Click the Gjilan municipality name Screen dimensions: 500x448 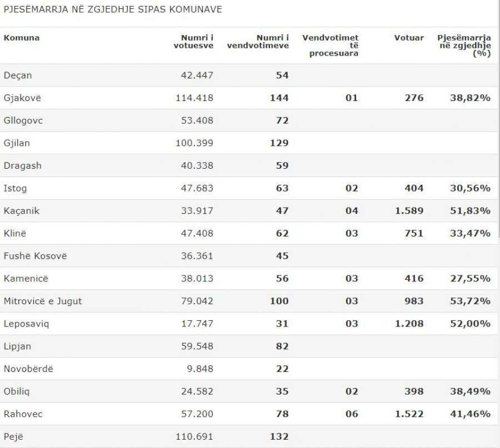17,143
